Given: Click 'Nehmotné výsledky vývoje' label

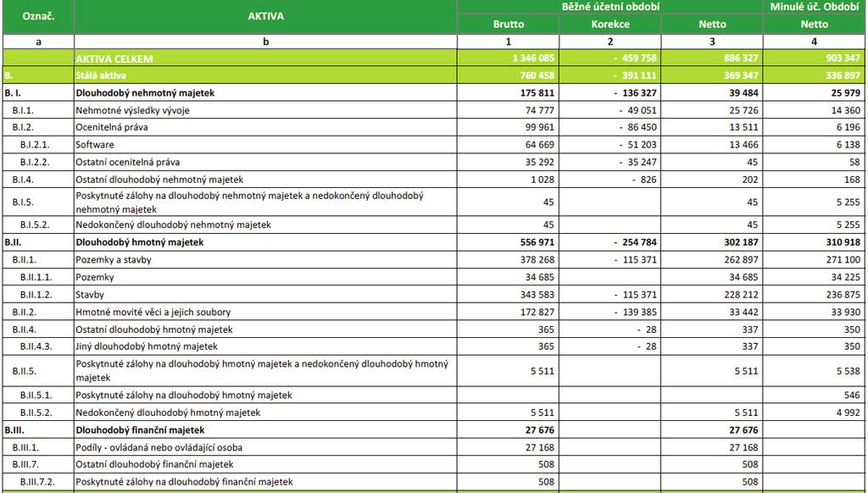Looking at the screenshot, I should pos(132,111).
